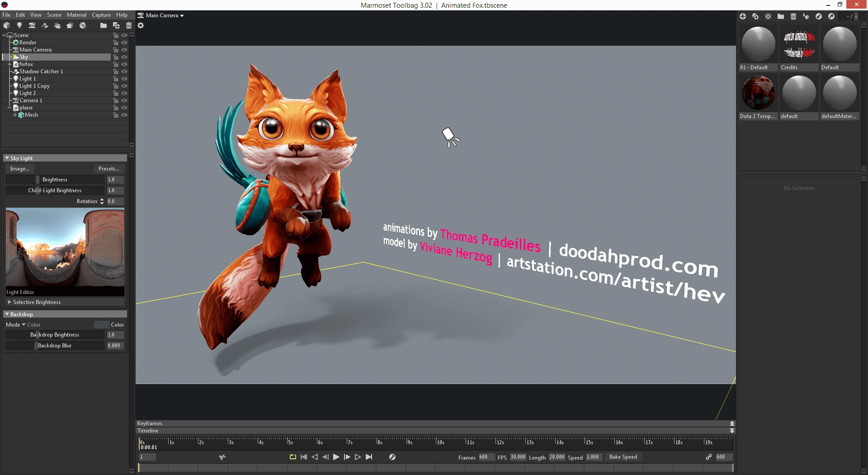Duplicate the selected material
Image resolution: width=868 pixels, height=475 pixels.
point(755,16)
